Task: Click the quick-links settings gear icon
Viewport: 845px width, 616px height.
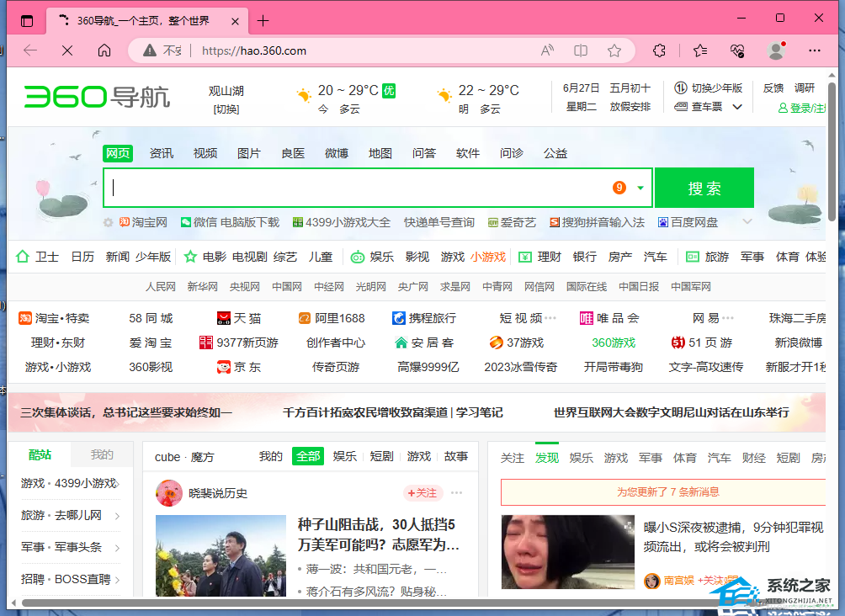Action: tap(109, 222)
